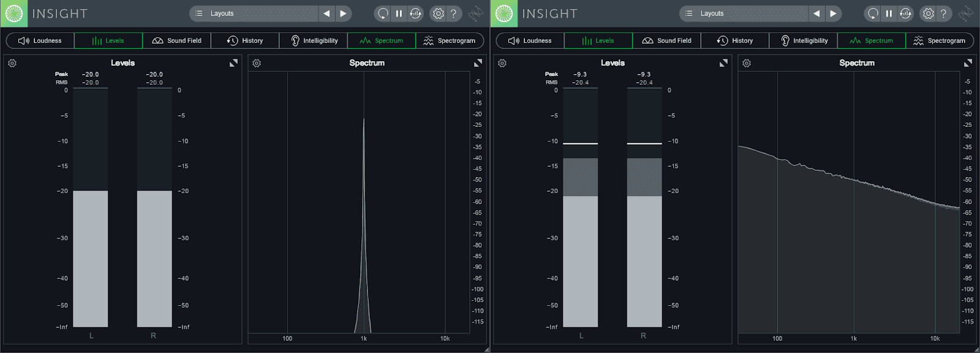Select Intelligibility tab in right window
This screenshot has height=353, width=980.
pyautogui.click(x=803, y=40)
